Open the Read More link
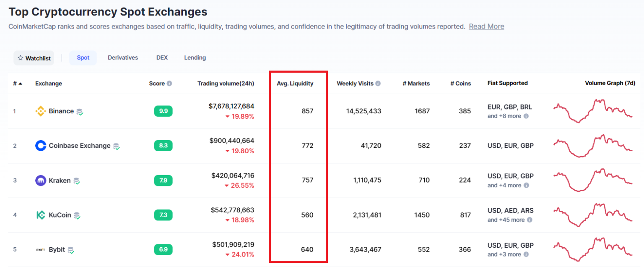Image resolution: width=644 pixels, height=267 pixels. click(x=486, y=26)
